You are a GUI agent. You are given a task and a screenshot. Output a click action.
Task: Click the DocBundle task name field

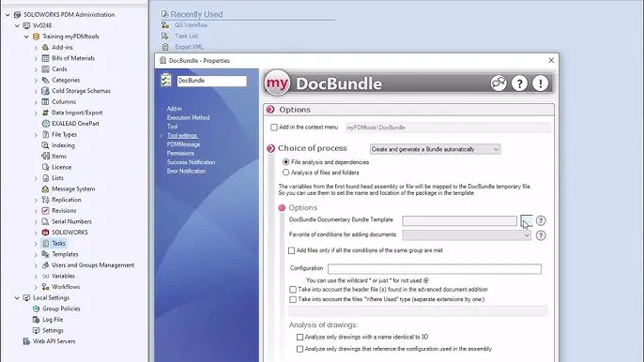212,81
